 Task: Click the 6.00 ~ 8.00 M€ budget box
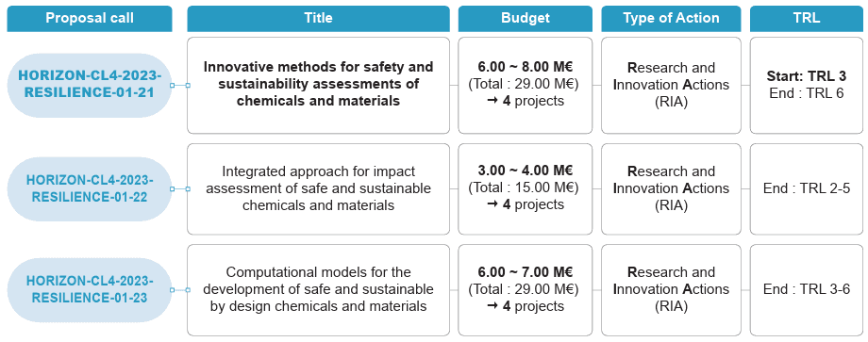tap(526, 85)
